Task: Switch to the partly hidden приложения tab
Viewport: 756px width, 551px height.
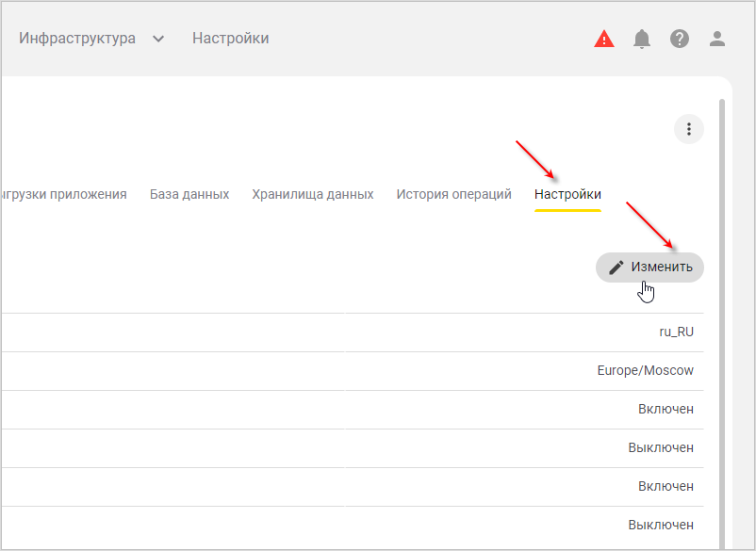Action: tap(64, 194)
